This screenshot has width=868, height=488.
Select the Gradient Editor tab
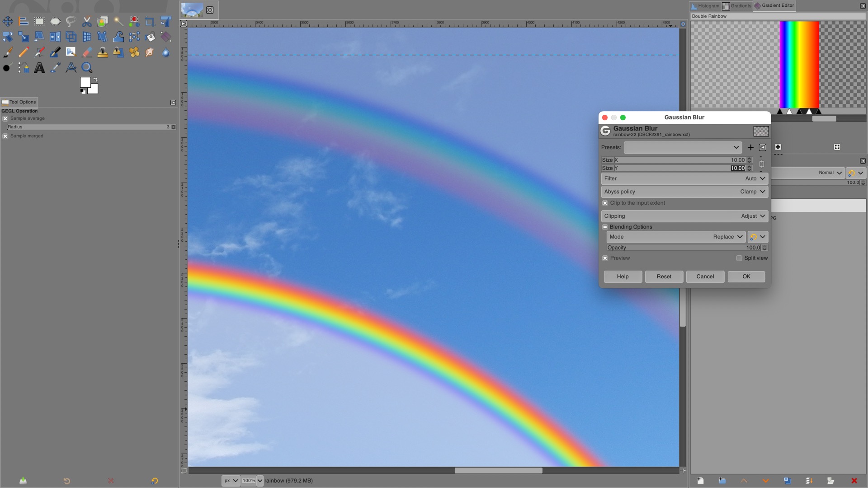coord(774,6)
